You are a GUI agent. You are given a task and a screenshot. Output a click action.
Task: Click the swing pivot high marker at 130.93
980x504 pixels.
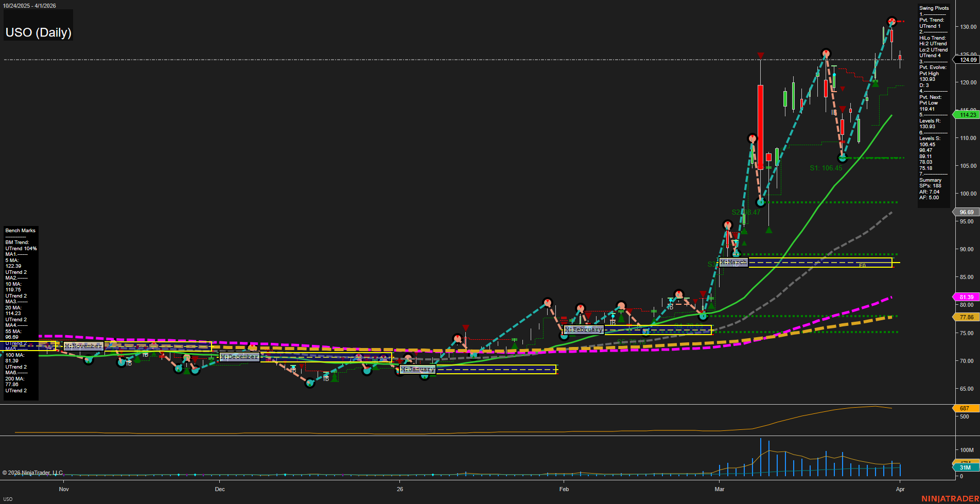(892, 22)
